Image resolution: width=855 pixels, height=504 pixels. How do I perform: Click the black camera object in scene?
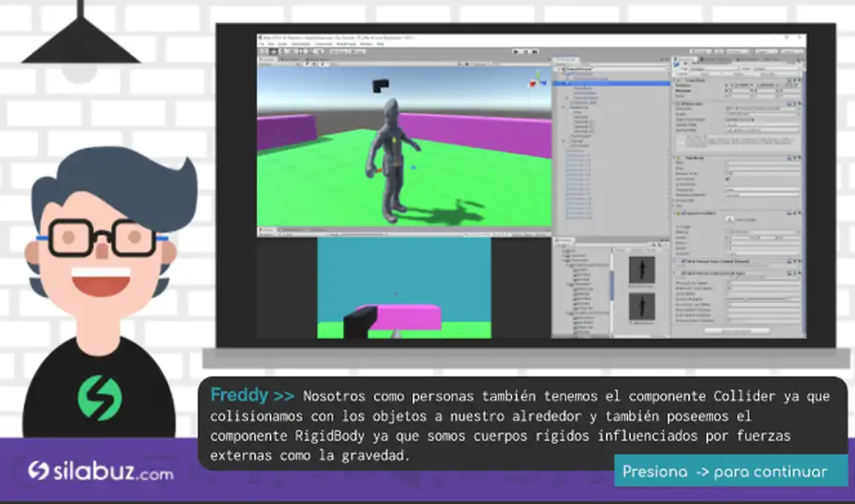(x=380, y=84)
